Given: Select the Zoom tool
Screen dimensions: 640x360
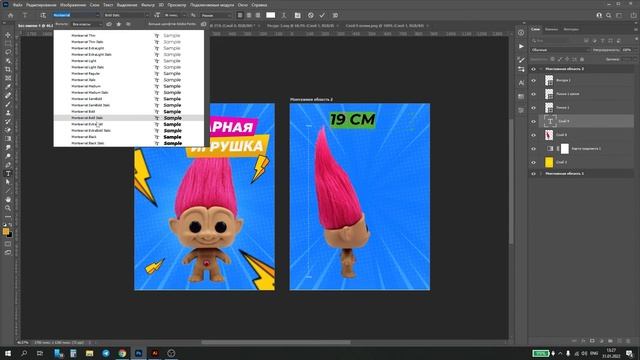Looking at the screenshot, I should (x=8, y=208).
